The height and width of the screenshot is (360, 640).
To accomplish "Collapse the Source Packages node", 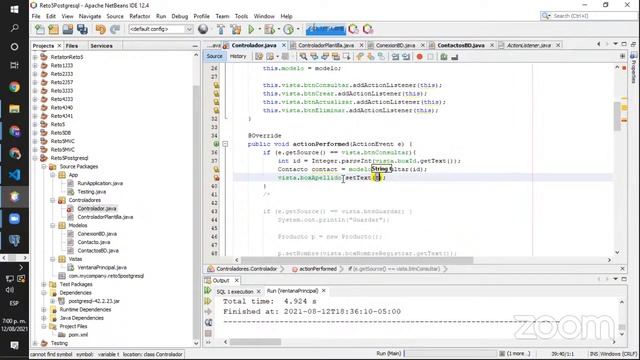I will coord(44,167).
